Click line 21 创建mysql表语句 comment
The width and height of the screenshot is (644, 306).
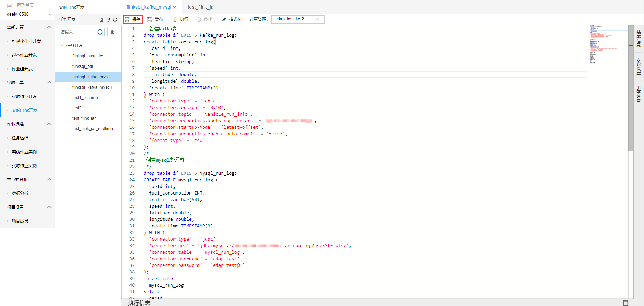coord(165,160)
